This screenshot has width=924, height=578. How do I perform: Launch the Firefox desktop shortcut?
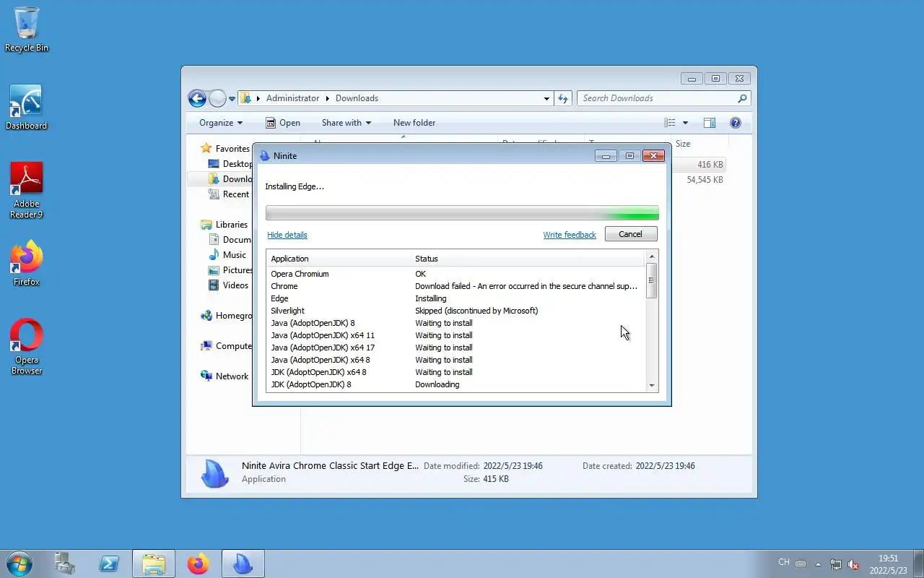click(27, 263)
